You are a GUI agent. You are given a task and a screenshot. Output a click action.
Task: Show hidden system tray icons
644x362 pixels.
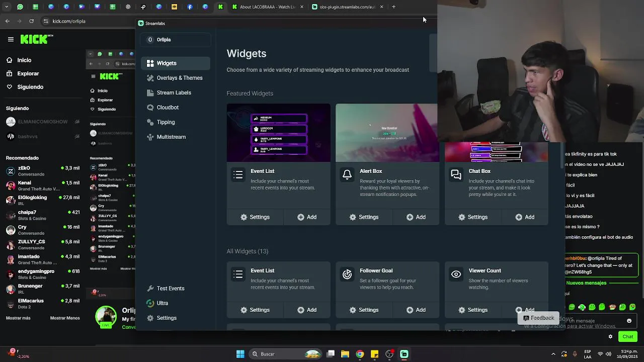click(553, 354)
